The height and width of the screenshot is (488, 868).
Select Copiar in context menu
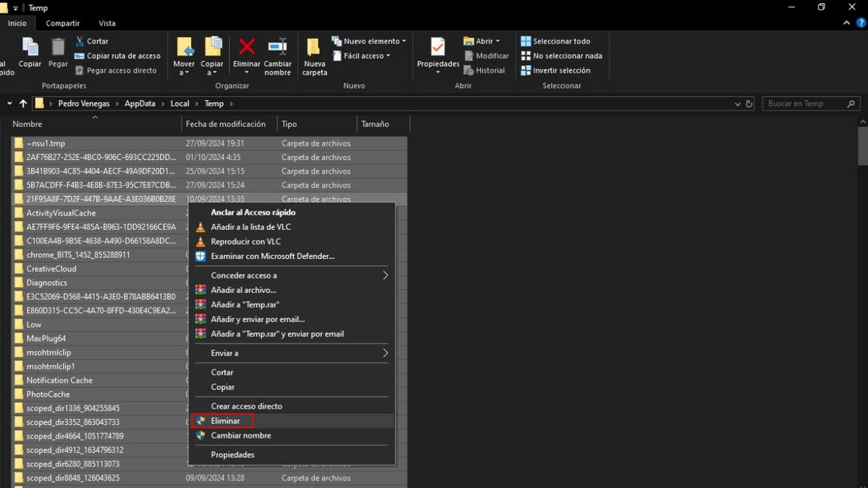(292, 387)
